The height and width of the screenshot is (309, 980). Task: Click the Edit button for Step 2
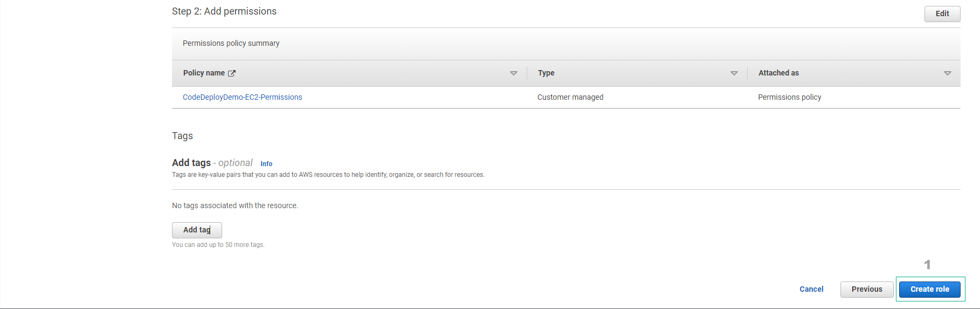click(942, 14)
